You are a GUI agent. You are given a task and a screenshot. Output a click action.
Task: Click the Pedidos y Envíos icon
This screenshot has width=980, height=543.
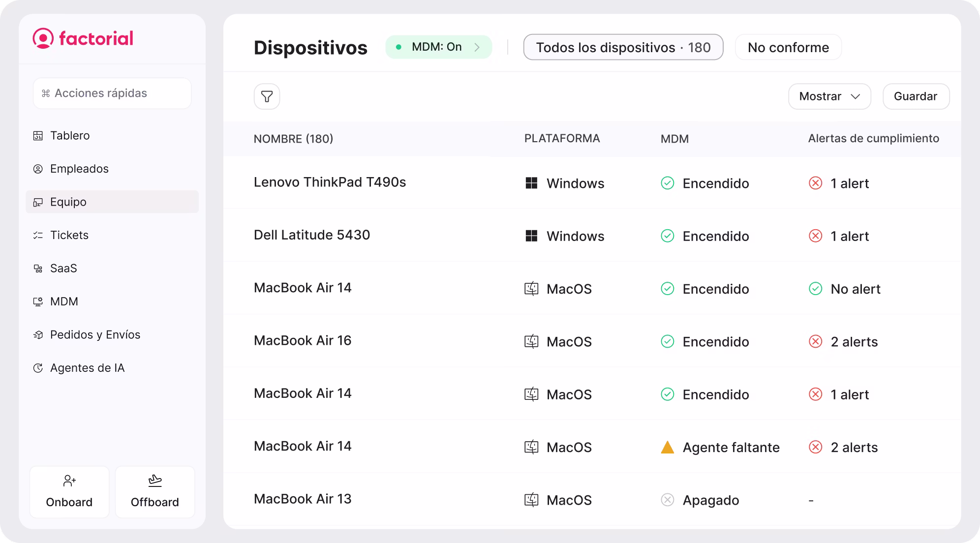pos(38,335)
